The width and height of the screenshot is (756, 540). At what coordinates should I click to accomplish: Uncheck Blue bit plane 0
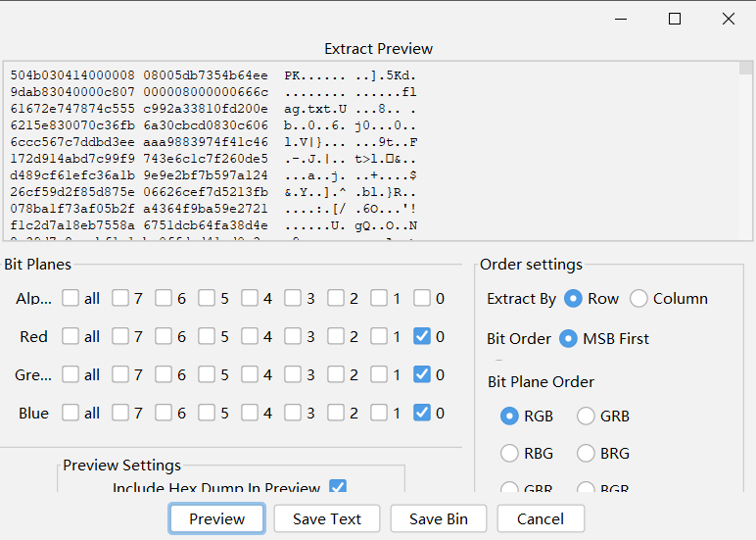tap(422, 413)
